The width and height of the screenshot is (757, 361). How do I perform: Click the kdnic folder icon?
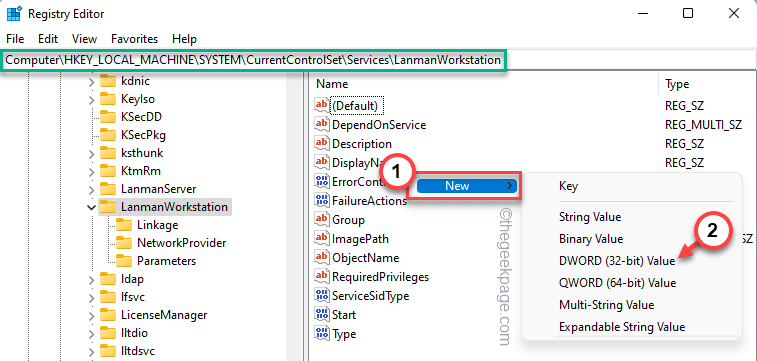click(x=108, y=81)
